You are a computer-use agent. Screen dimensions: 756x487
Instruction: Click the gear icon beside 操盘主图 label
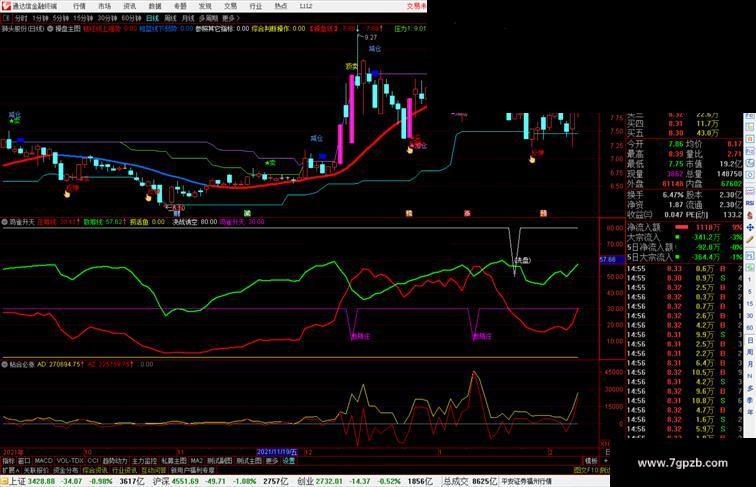(x=50, y=29)
